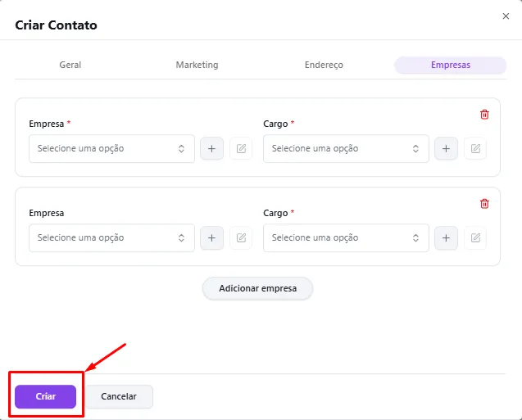Delete the first company card with the trash icon
Screen dimensions: 522x420
tap(484, 115)
